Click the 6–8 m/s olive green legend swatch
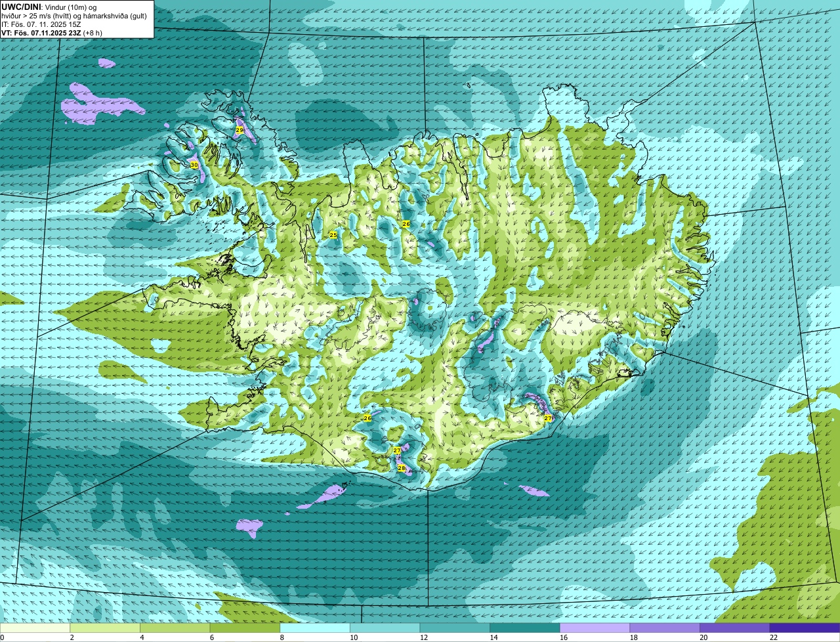Screen dimensions: 840x642 pos(245,628)
